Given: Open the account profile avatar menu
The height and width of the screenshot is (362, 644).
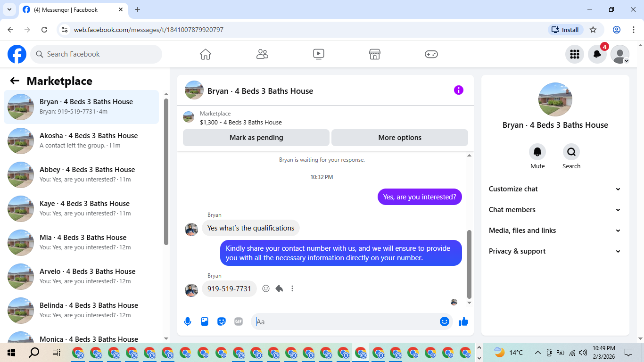Looking at the screenshot, I should [620, 54].
